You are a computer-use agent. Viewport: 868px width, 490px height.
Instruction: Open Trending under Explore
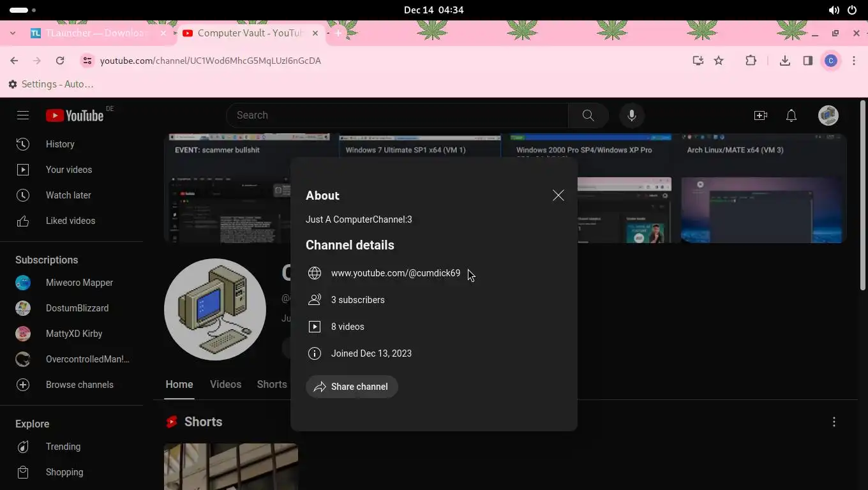click(71, 447)
